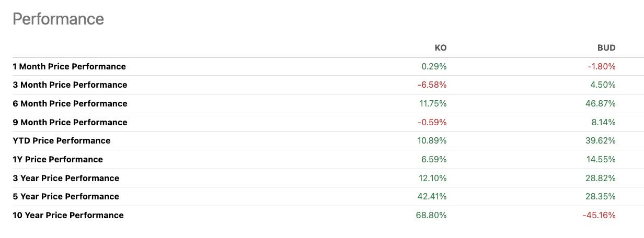This screenshot has height=238, width=644.
Task: Click the 10 Year Price Performance label
Action: [x=68, y=215]
